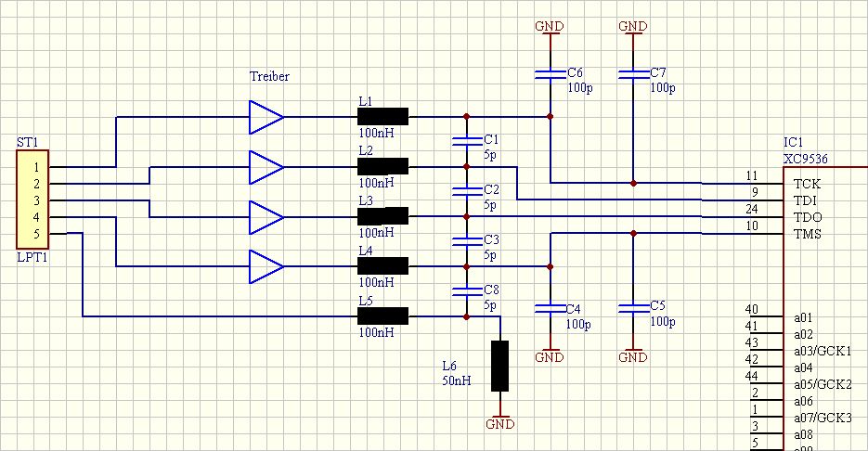Select capacitor C2 symbol

[467, 191]
